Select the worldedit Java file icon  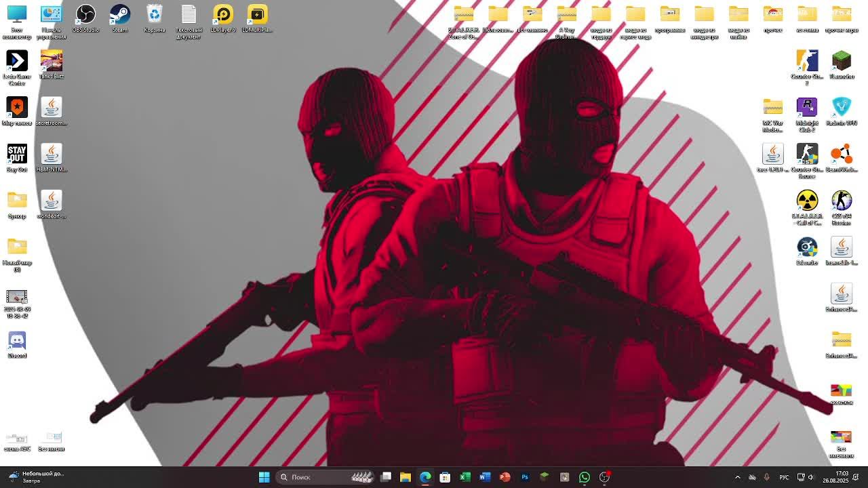click(52, 205)
